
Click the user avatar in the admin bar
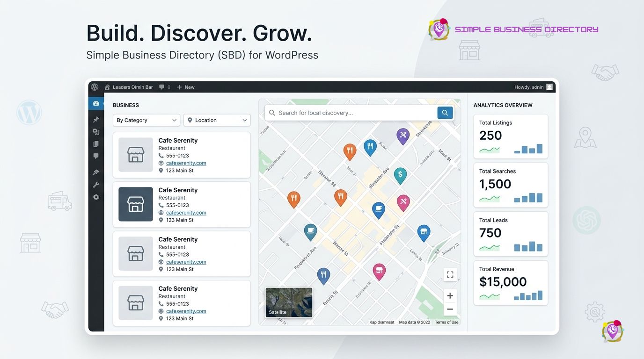pyautogui.click(x=549, y=87)
